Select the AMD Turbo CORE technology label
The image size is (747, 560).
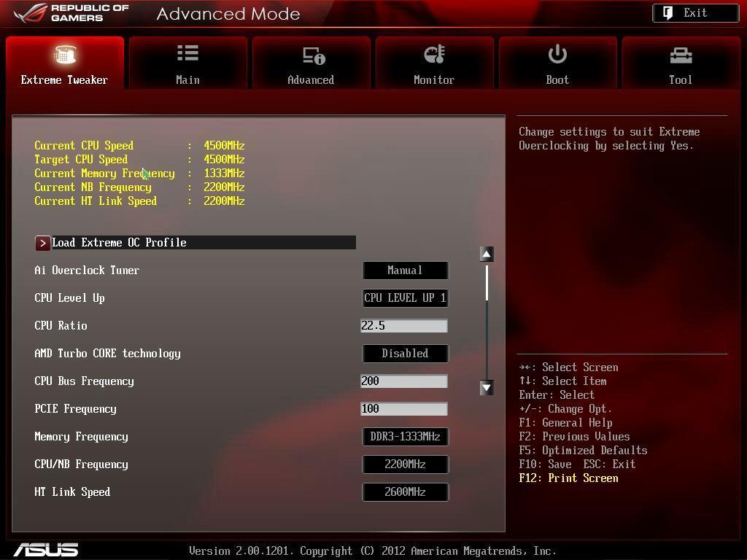(107, 354)
